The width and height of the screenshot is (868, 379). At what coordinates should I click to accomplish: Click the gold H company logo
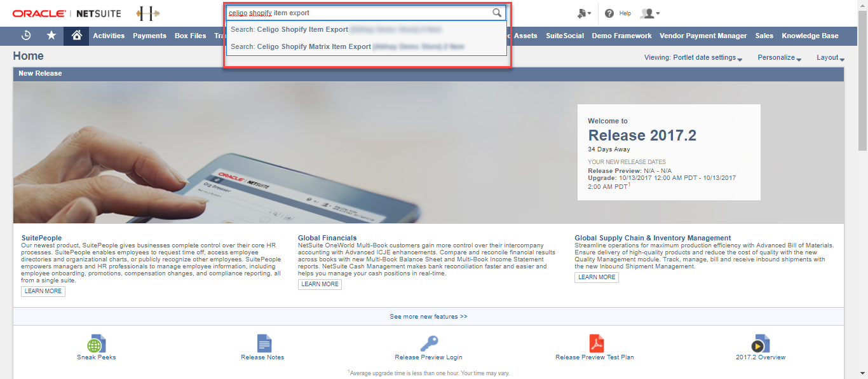pos(148,13)
